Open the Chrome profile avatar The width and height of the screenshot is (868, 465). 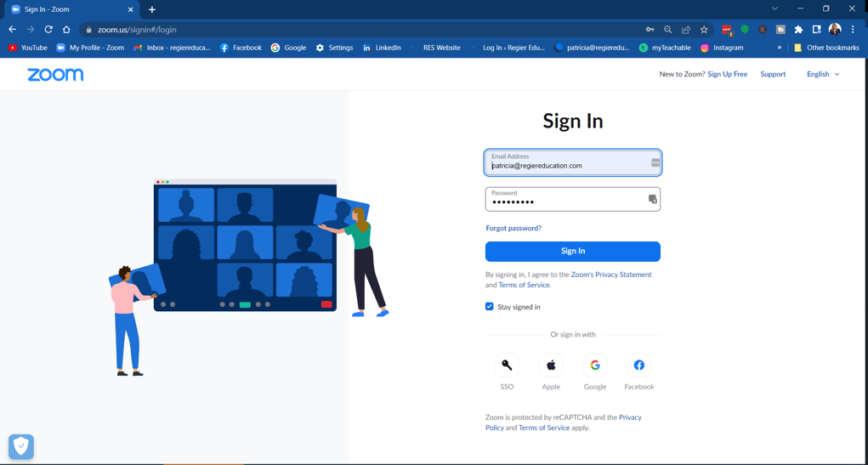tap(834, 30)
